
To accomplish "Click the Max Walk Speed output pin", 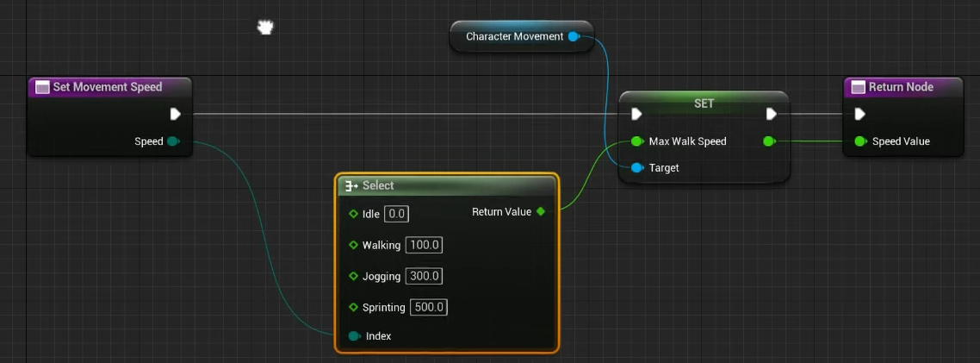I will click(769, 141).
